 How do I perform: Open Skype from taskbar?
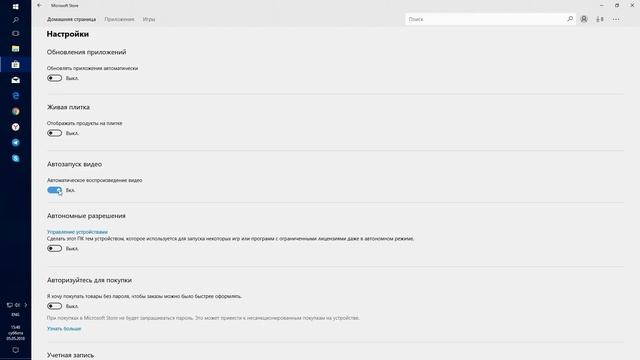click(16, 158)
